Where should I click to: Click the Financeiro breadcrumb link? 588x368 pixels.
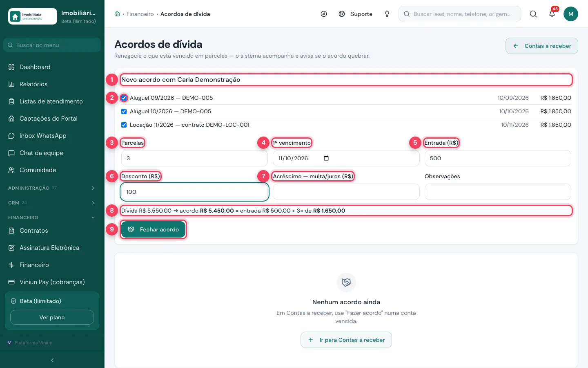pyautogui.click(x=140, y=14)
